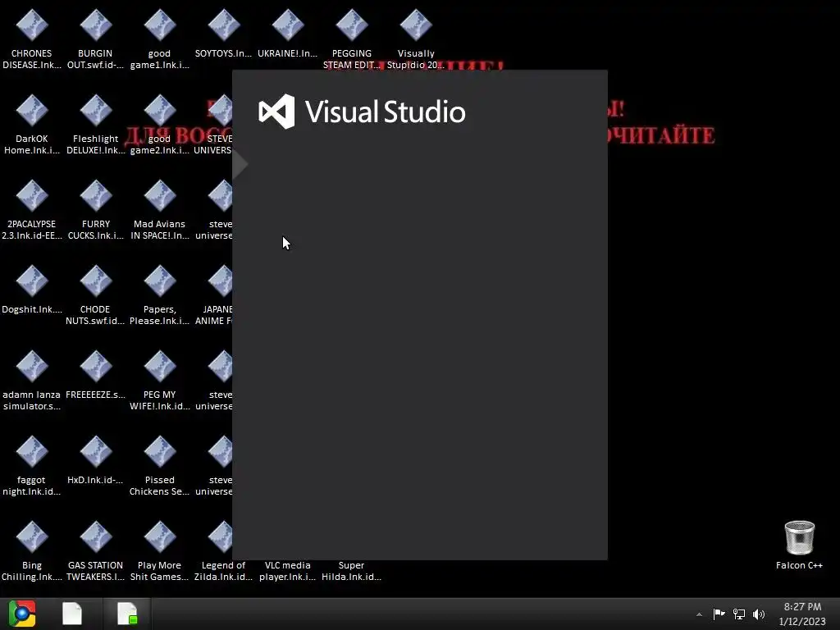This screenshot has height=630, width=840.
Task: Click the Fleshlight DELUXE! desktop icon
Action: (95, 125)
